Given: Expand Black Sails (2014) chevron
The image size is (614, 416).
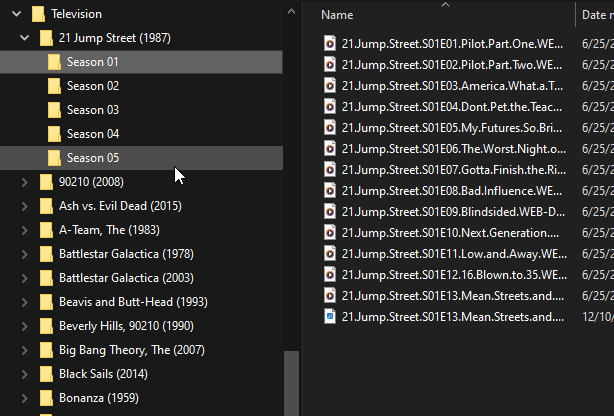Looking at the screenshot, I should pos(24,374).
